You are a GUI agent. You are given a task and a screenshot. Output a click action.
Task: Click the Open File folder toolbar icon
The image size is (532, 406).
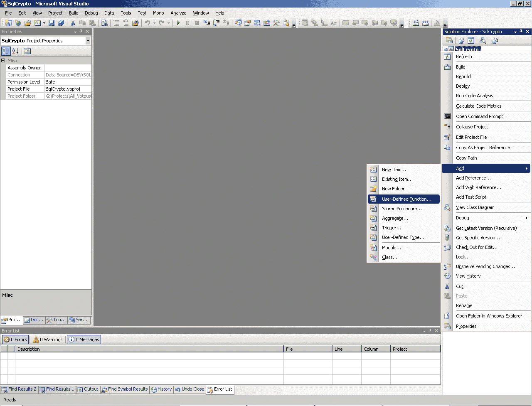(x=28, y=23)
